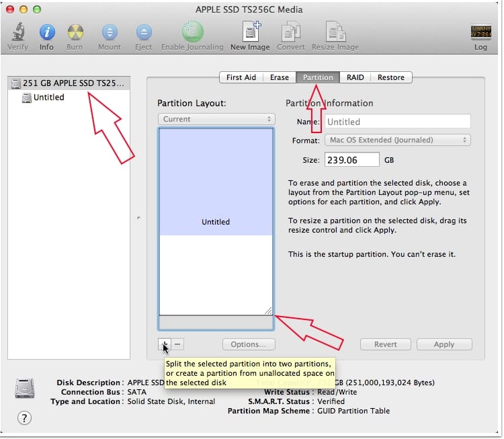Click the "Solid State Disk, Internal" text

171,401
